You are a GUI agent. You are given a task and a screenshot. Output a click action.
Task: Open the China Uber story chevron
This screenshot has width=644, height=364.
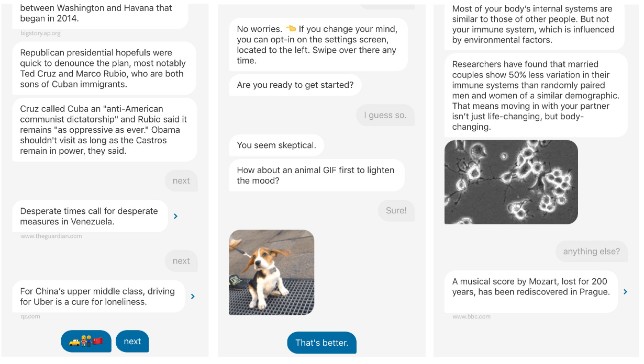[x=193, y=297]
